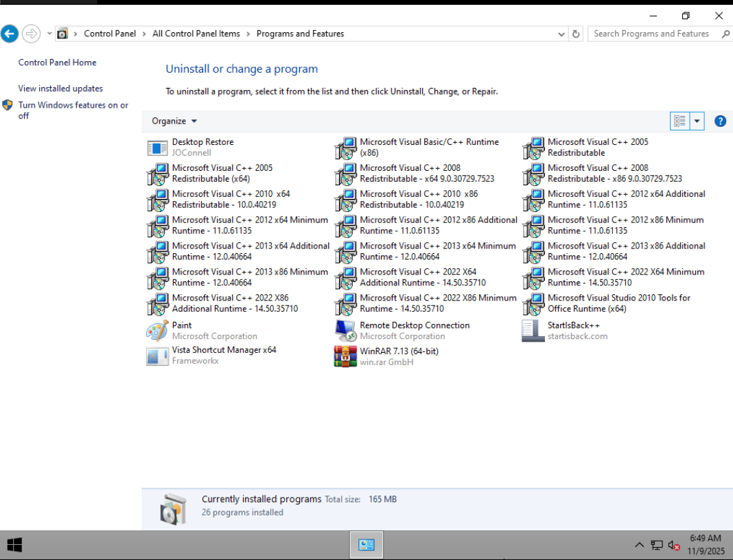This screenshot has width=733, height=560.
Task: Open View installed updates link
Action: tap(60, 89)
